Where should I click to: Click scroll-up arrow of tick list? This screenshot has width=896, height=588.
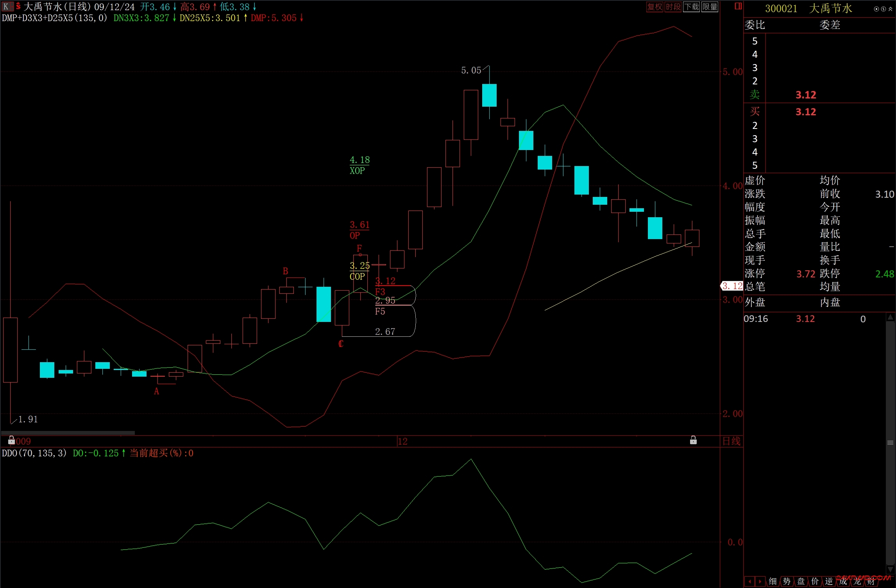tap(890, 317)
